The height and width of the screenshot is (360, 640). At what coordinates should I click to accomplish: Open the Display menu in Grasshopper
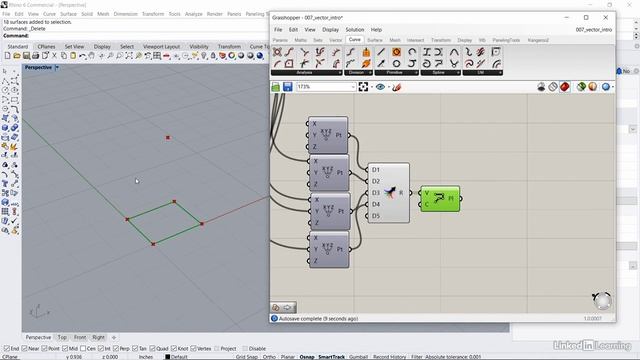click(x=330, y=30)
